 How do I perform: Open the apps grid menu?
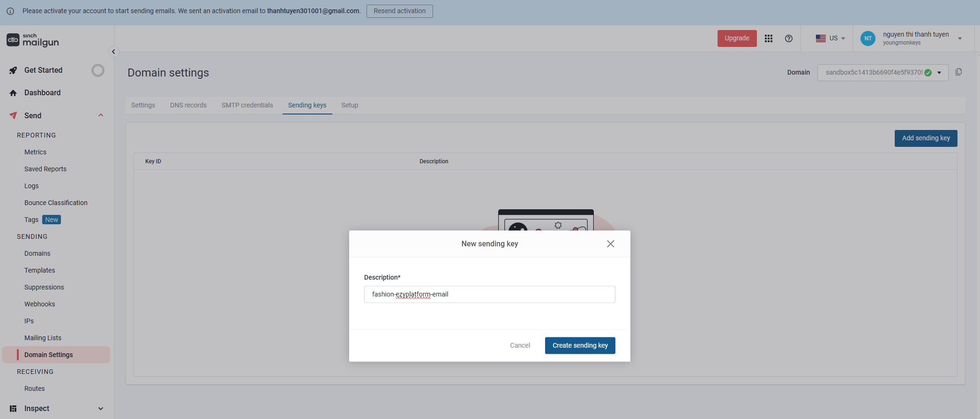769,38
